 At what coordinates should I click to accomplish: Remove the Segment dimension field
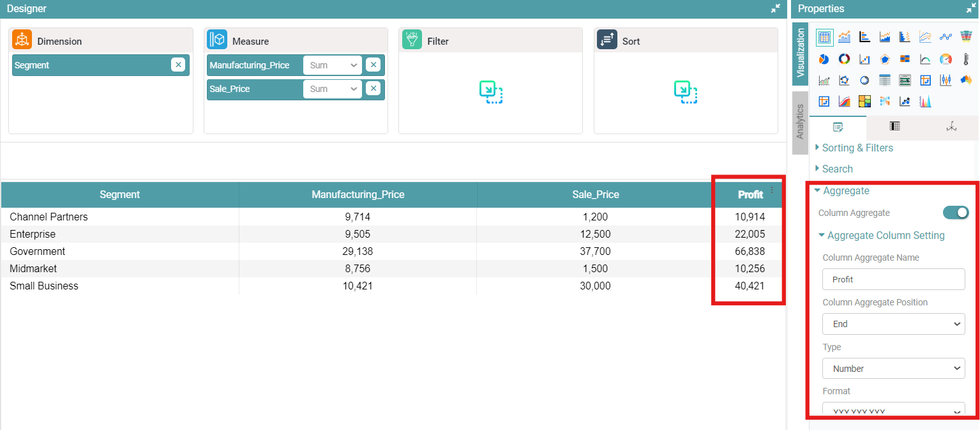click(178, 65)
